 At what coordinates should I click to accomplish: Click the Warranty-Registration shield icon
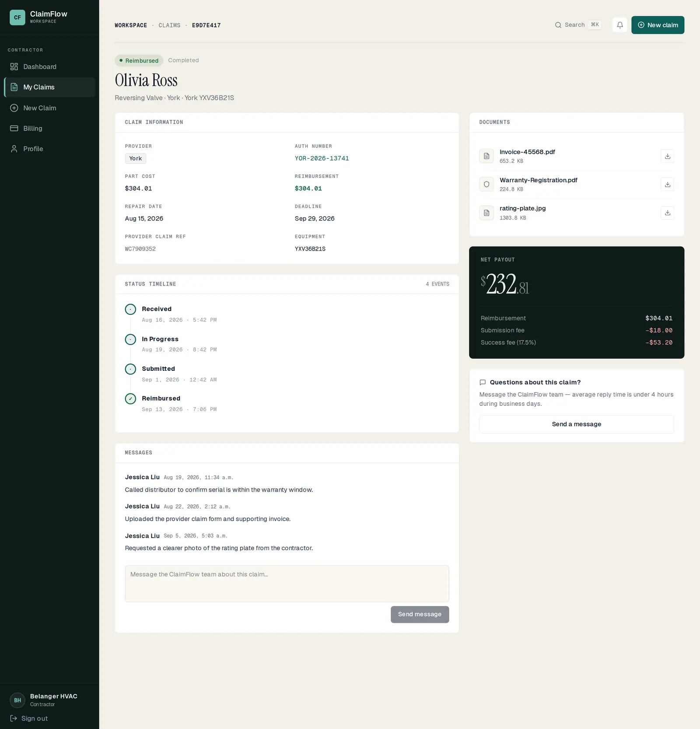[x=486, y=185]
